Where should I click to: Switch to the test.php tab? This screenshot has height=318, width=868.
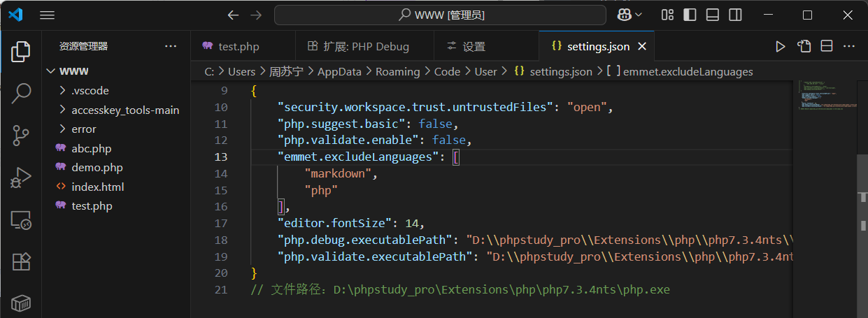tap(230, 47)
